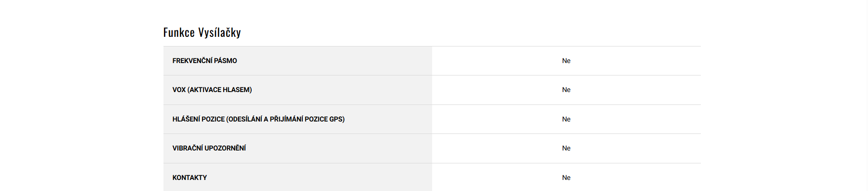Image resolution: width=868 pixels, height=191 pixels.
Task: Click the 'VOX (AKTIVACE HLASEM)' row label
Action: coord(212,90)
